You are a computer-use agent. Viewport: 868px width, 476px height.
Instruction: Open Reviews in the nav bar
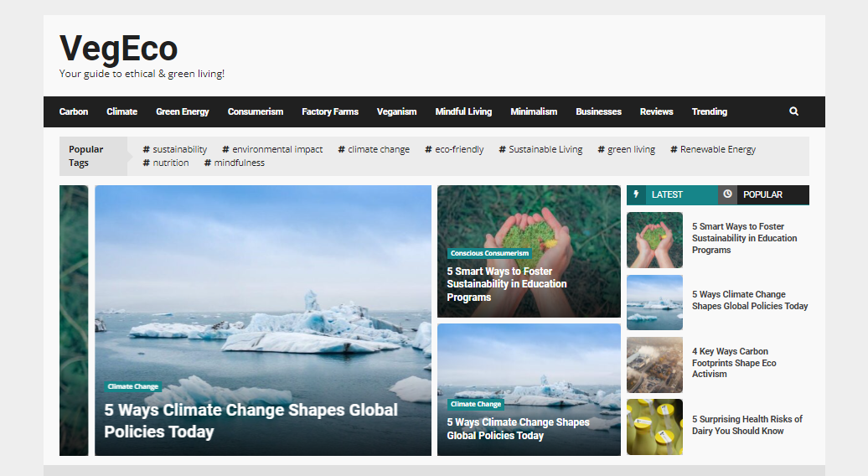pos(657,111)
